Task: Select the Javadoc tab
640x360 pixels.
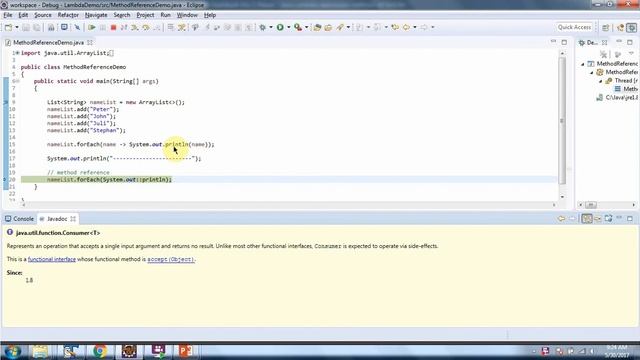Action: tap(57, 219)
